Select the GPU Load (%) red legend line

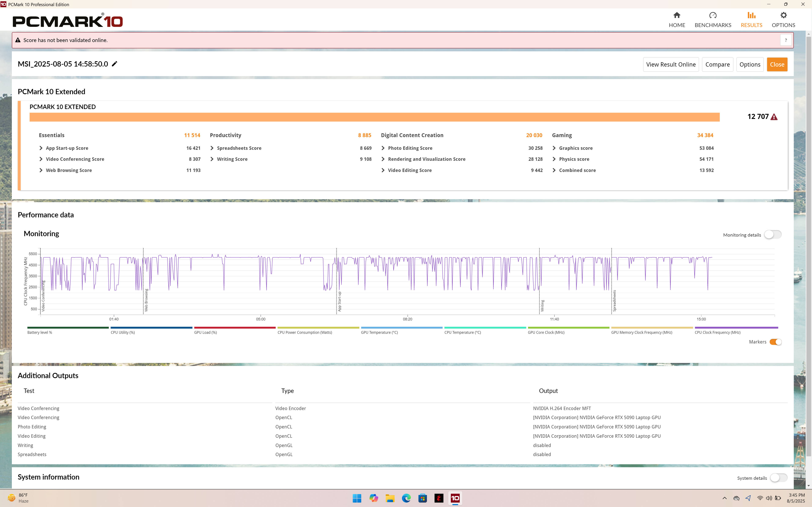(235, 328)
